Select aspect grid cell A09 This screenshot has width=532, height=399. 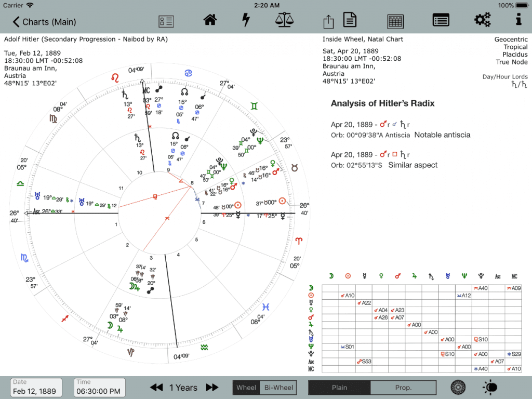coord(514,288)
